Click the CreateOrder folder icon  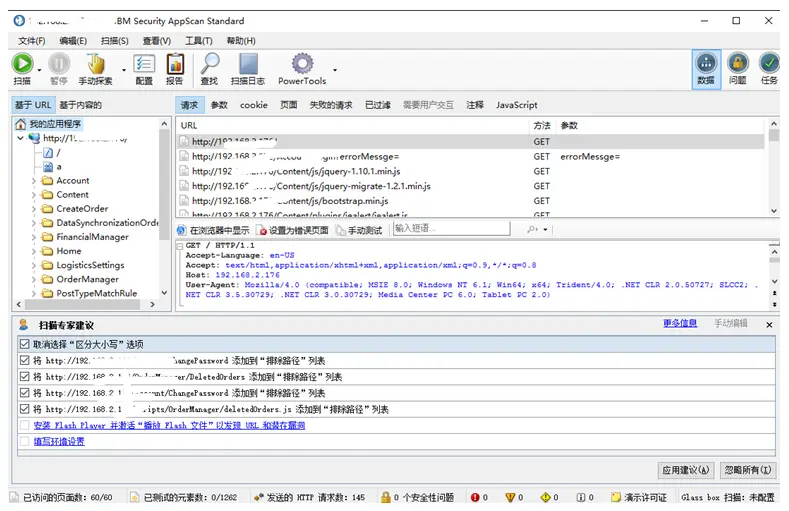(x=47, y=209)
